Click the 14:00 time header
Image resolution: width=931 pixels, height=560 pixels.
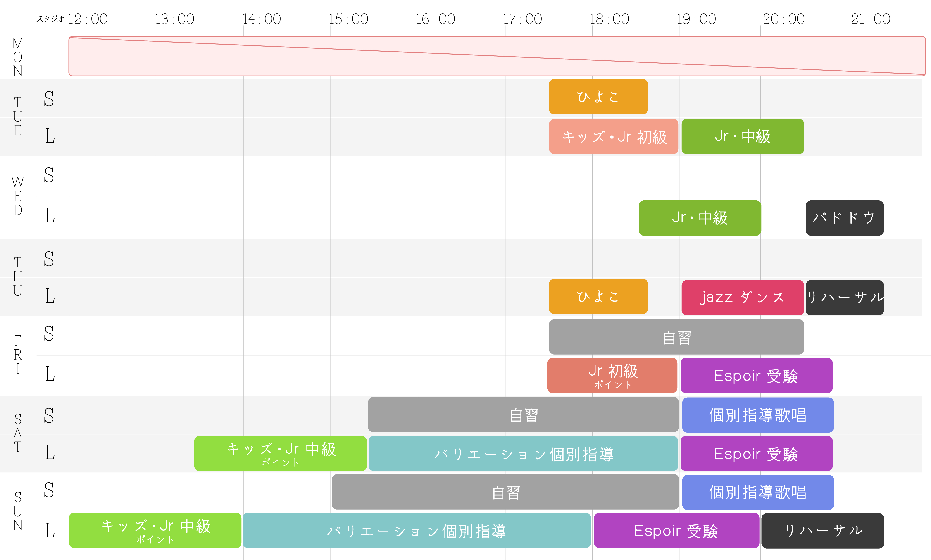pos(262,19)
